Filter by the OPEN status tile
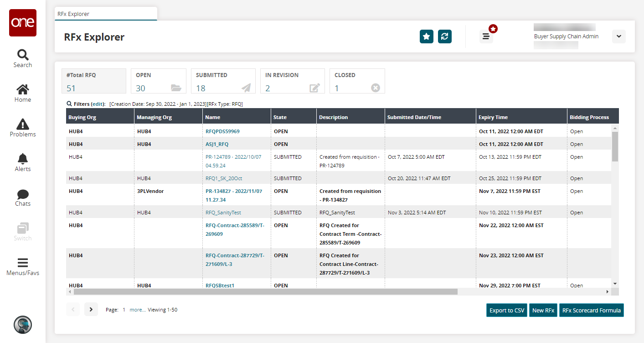Image resolution: width=644 pixels, height=343 pixels. click(158, 81)
